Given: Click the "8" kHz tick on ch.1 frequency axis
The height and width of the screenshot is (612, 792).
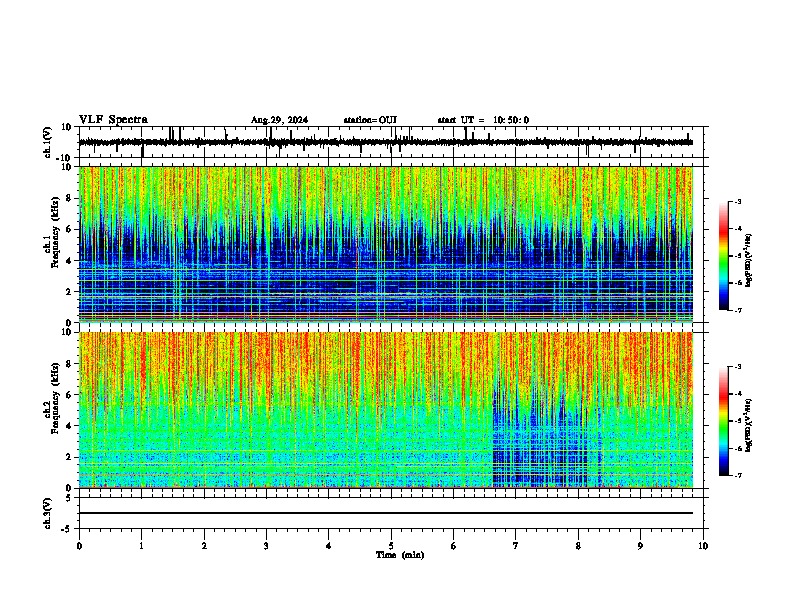Looking at the screenshot, I should click(x=70, y=198).
